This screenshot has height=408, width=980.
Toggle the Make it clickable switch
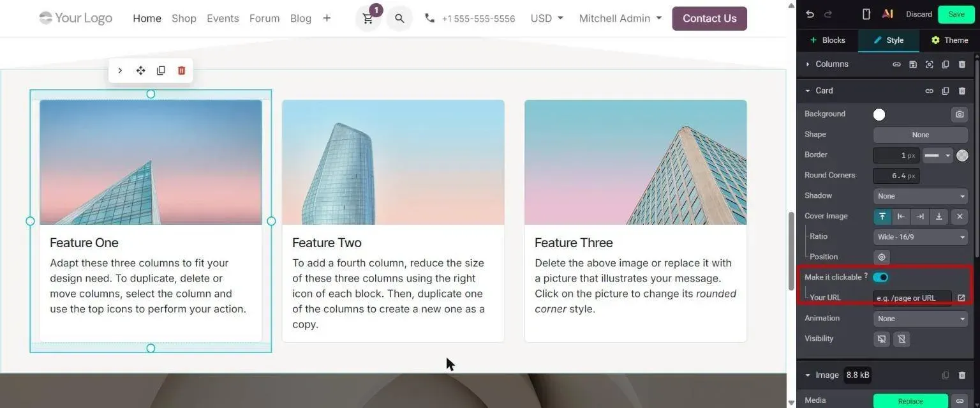point(880,277)
